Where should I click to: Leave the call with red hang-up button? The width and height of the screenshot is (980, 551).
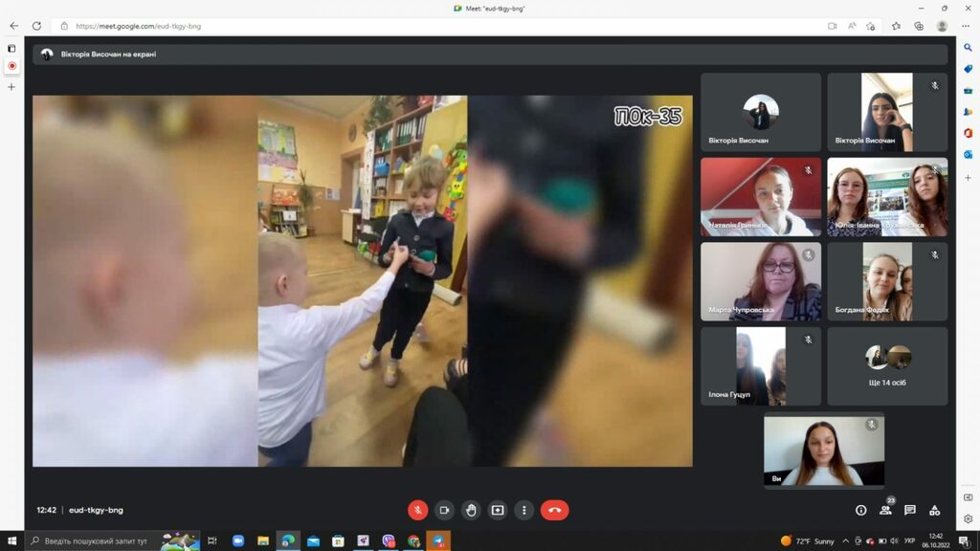[554, 510]
